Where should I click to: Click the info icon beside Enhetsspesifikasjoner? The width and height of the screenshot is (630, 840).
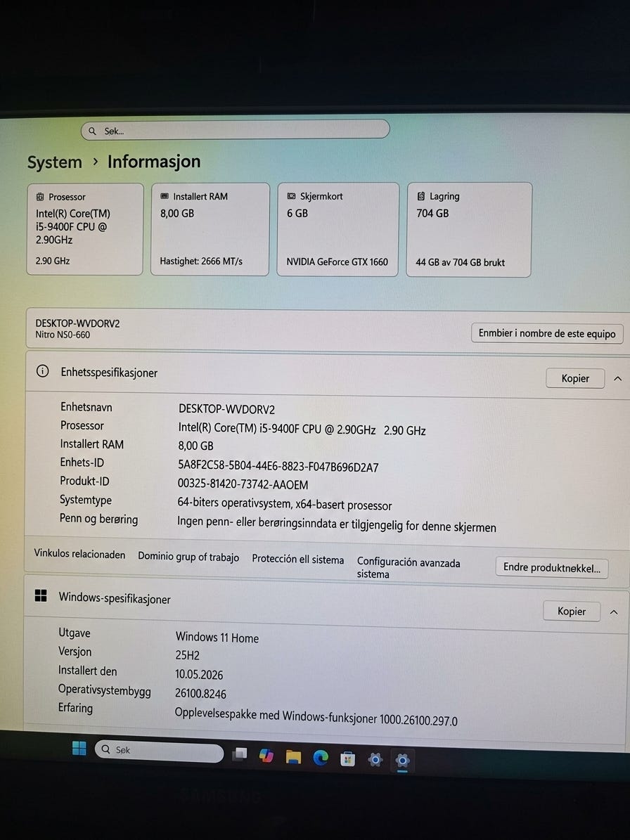pyautogui.click(x=42, y=370)
